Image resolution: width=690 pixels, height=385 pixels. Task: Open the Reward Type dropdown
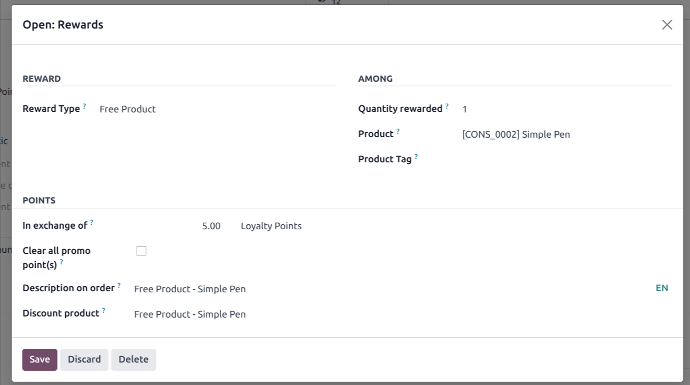point(217,109)
